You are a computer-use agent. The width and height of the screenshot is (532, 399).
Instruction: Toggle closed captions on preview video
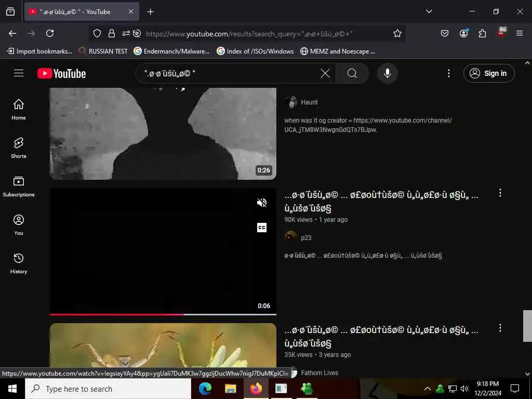tap(262, 228)
